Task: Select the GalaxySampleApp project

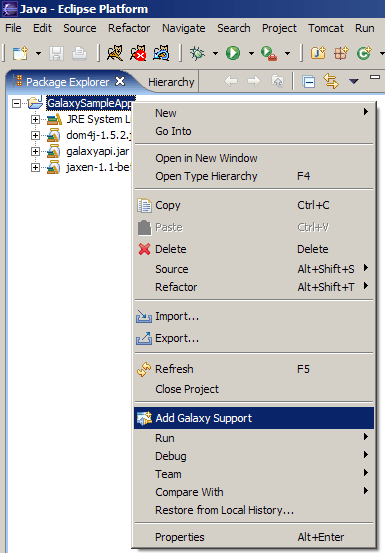Action: (90, 103)
